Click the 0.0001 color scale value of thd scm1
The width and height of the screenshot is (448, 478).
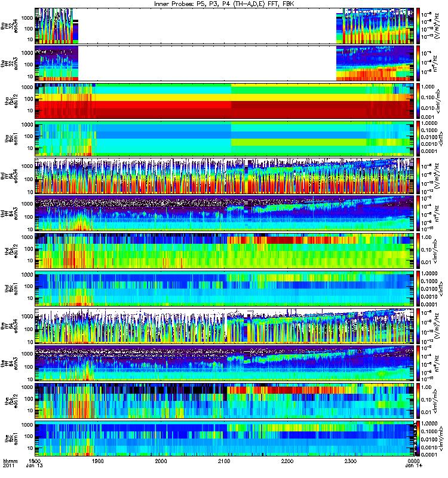(429, 305)
